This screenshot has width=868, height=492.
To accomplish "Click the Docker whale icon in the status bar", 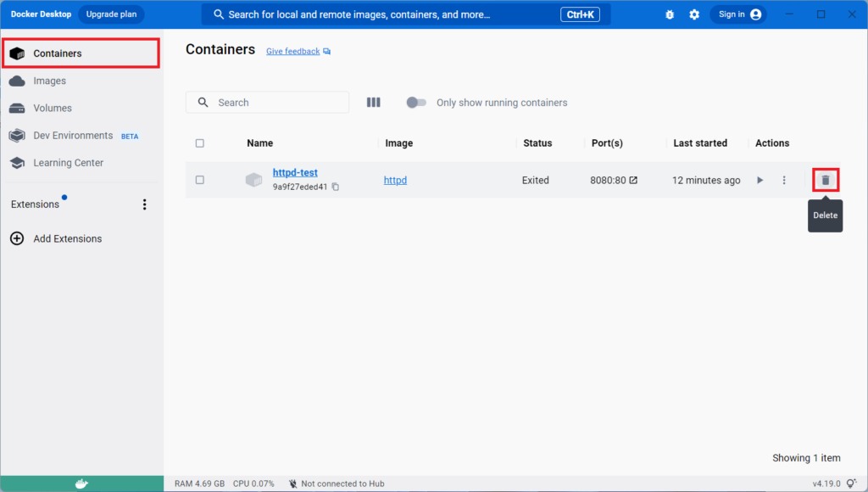I will tap(81, 484).
